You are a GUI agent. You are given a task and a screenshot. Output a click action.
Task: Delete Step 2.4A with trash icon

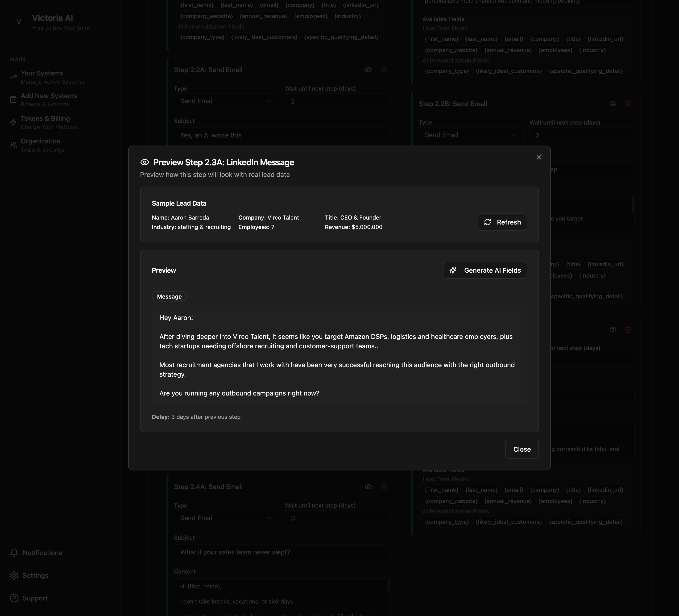coord(383,487)
